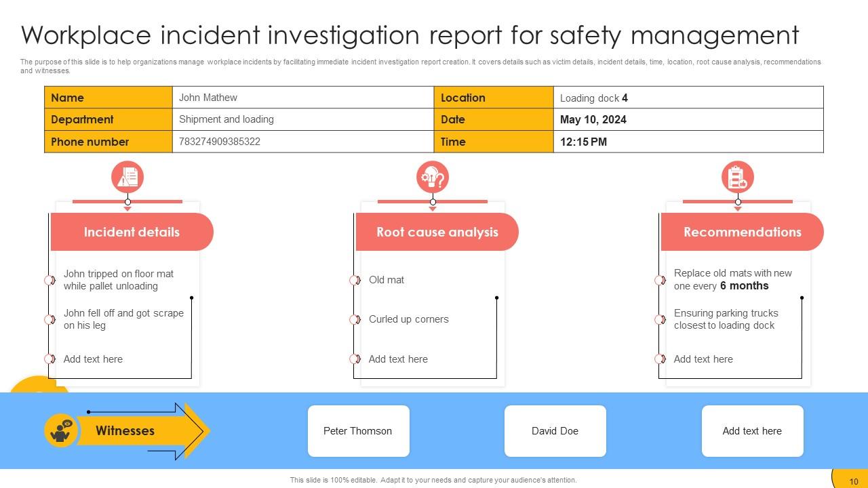Select the lightbulb question-mark icon above Root cause analysis
868x488 pixels.
(x=432, y=177)
